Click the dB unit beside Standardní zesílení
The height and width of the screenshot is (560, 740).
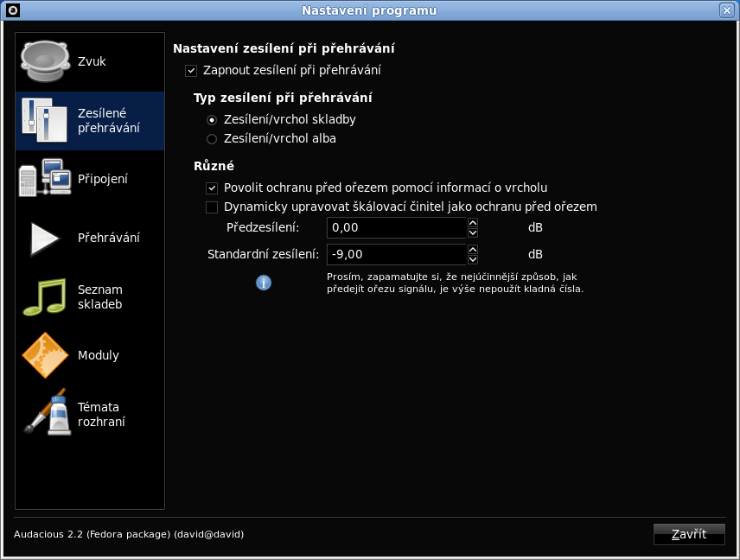coord(535,254)
